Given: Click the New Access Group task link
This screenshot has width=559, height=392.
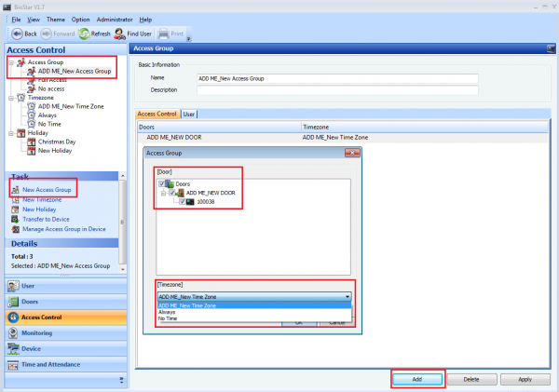Looking at the screenshot, I should click(x=42, y=190).
